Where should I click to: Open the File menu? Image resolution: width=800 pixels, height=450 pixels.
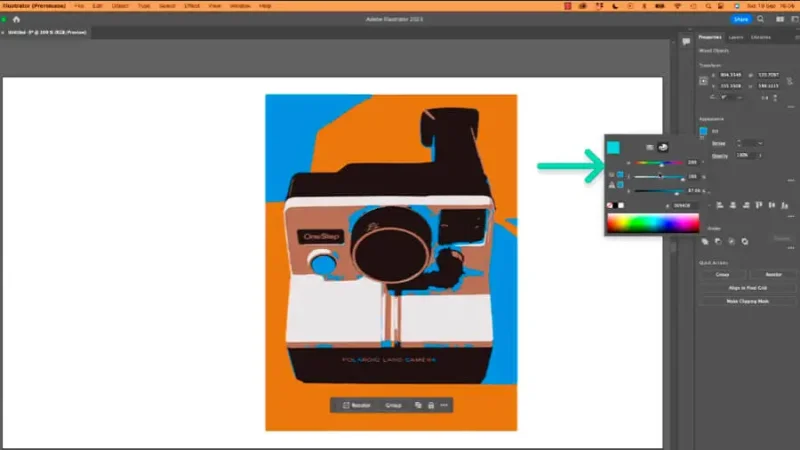[79, 6]
